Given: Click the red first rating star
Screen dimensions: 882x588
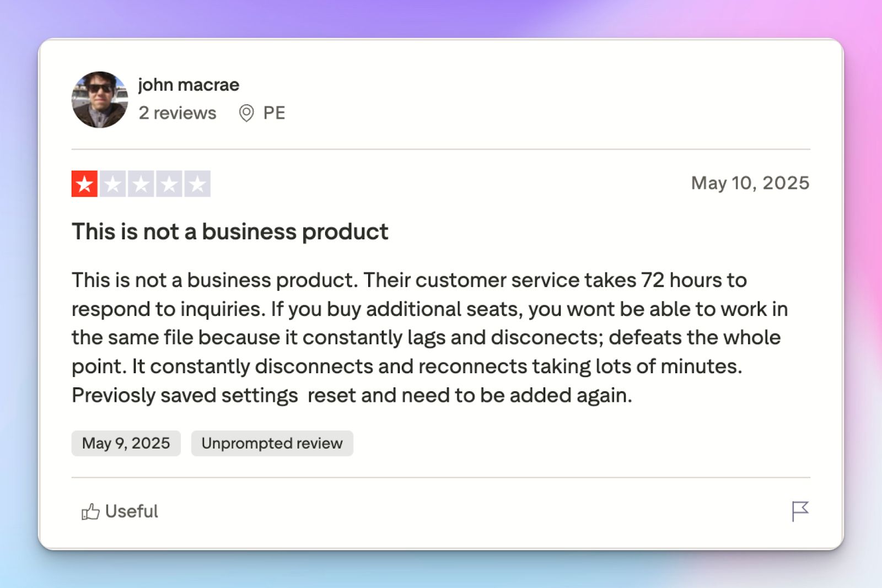Looking at the screenshot, I should tap(84, 184).
